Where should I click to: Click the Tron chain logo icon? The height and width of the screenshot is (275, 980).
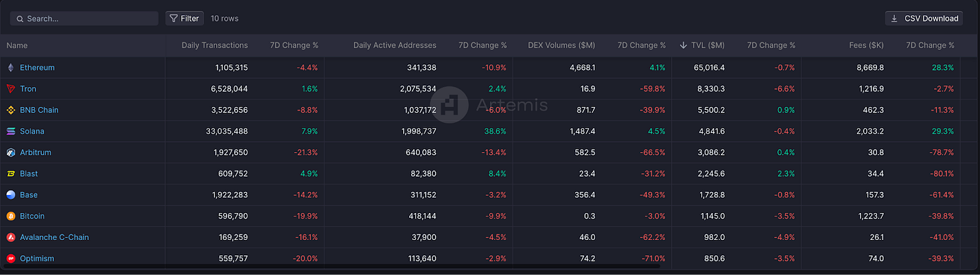11,89
